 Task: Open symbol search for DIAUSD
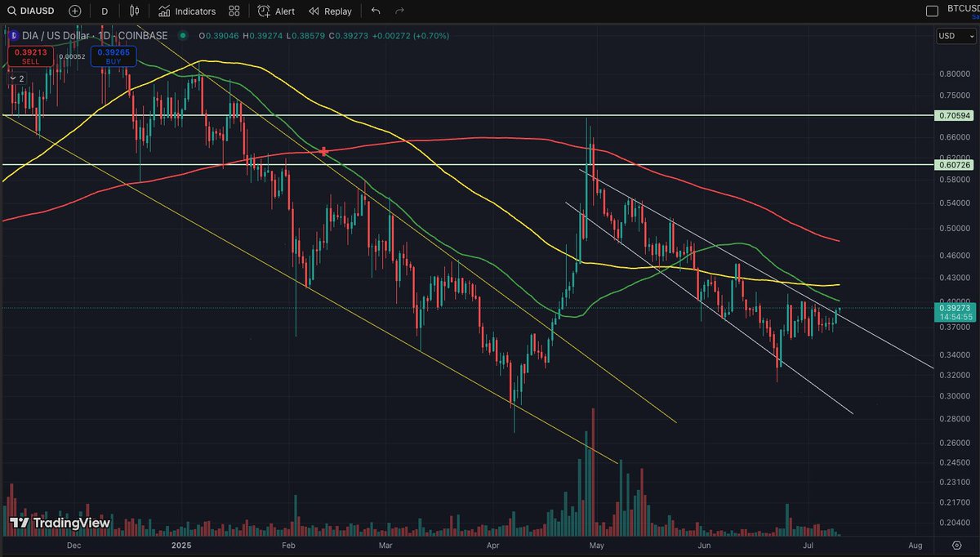click(x=30, y=11)
